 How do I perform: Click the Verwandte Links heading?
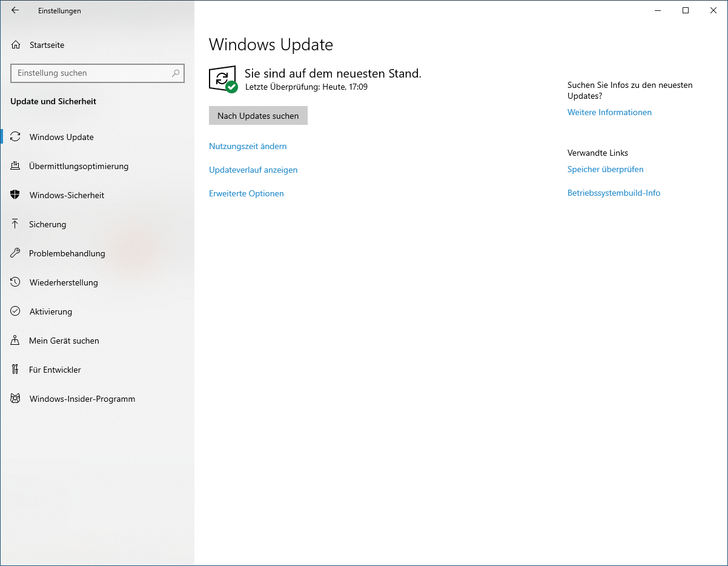[598, 153]
